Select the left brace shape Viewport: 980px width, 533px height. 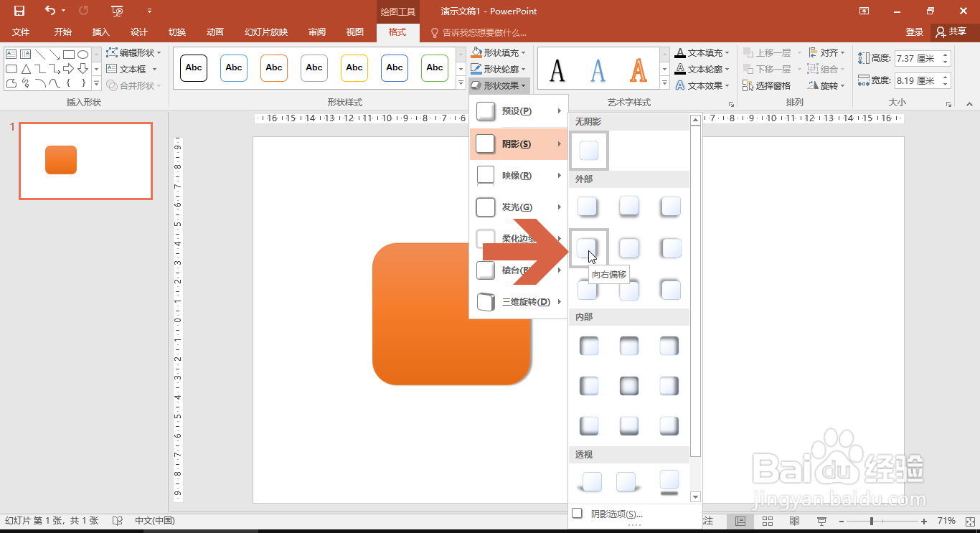tap(68, 83)
